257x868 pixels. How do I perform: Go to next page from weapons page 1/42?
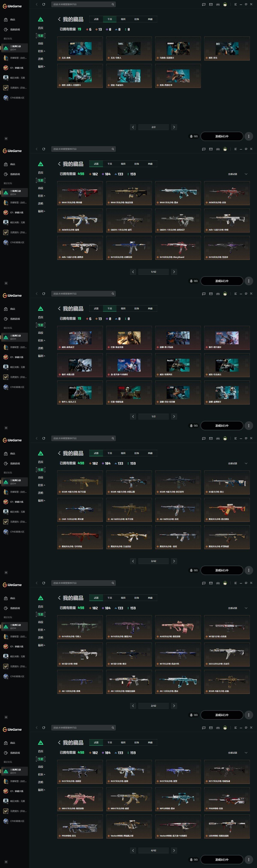click(174, 272)
